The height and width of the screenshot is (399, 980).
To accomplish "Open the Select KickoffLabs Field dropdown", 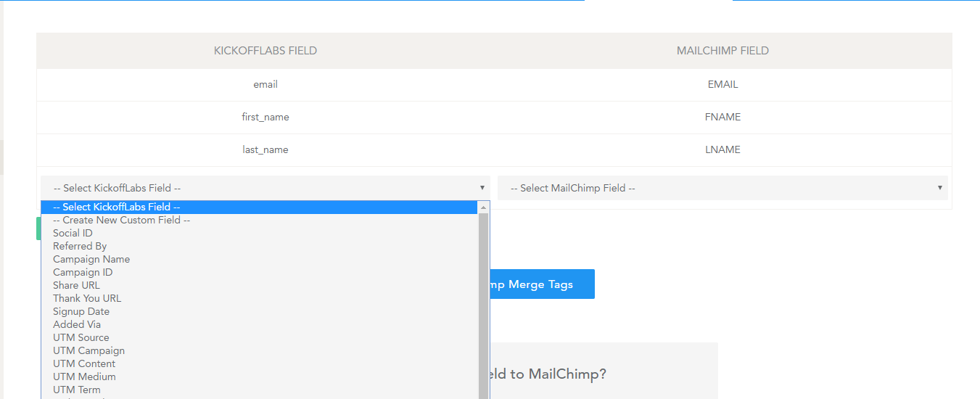I will click(x=265, y=188).
